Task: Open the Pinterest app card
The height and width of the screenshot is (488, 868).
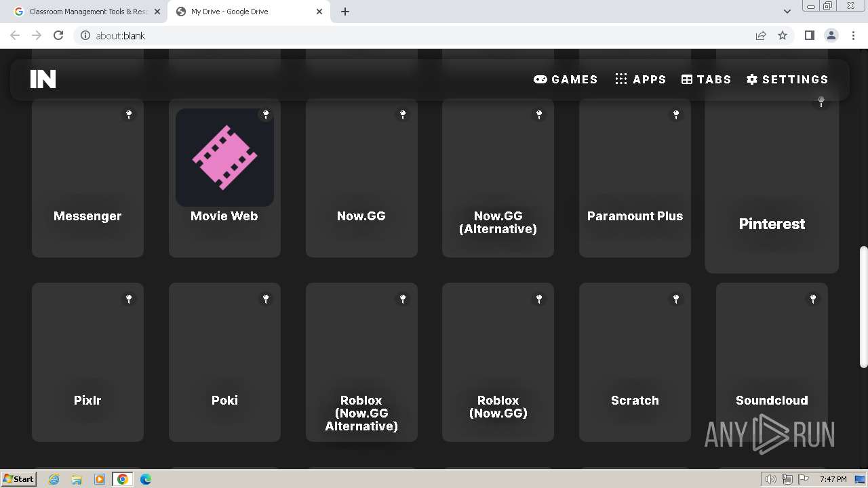Action: click(772, 183)
